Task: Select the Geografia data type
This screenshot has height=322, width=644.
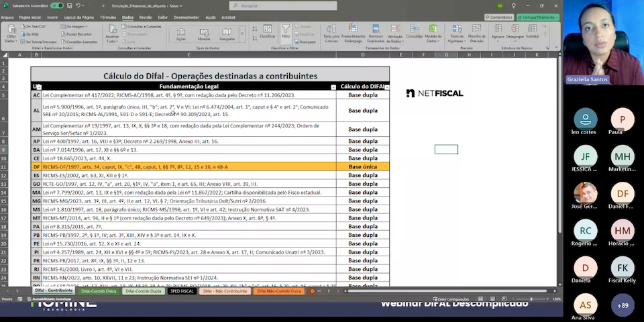Action: [x=227, y=34]
